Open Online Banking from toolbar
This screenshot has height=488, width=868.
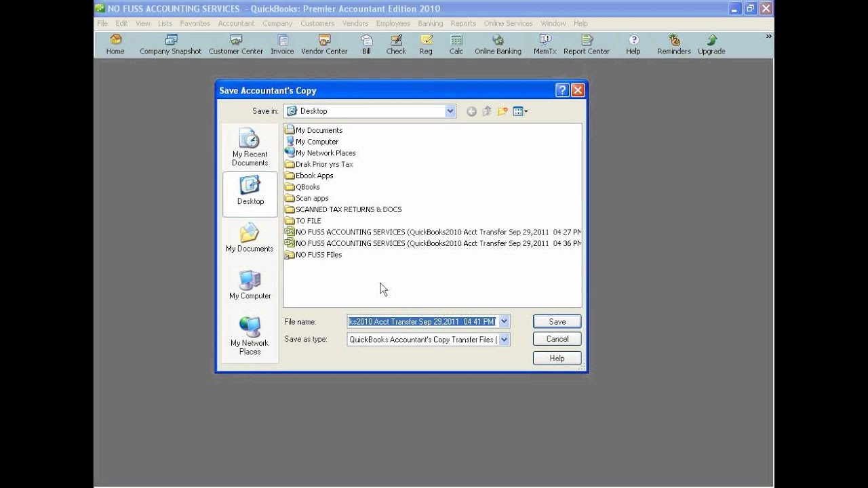498,45
